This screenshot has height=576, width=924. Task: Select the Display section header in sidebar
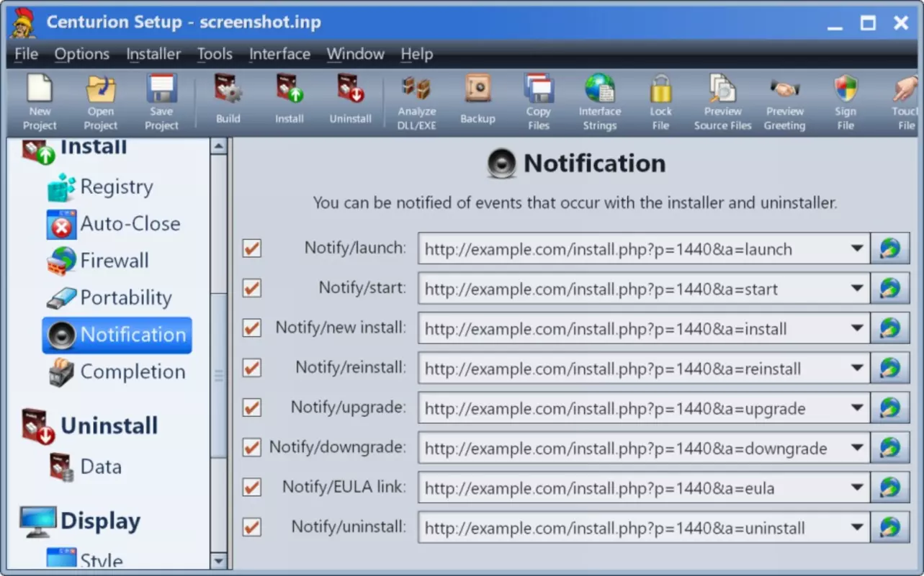(81, 521)
